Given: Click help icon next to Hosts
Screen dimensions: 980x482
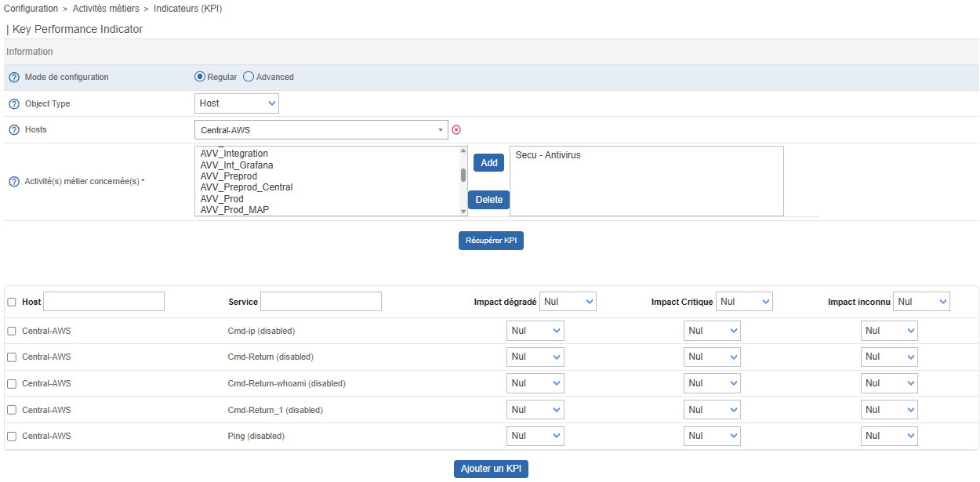Looking at the screenshot, I should (x=13, y=130).
